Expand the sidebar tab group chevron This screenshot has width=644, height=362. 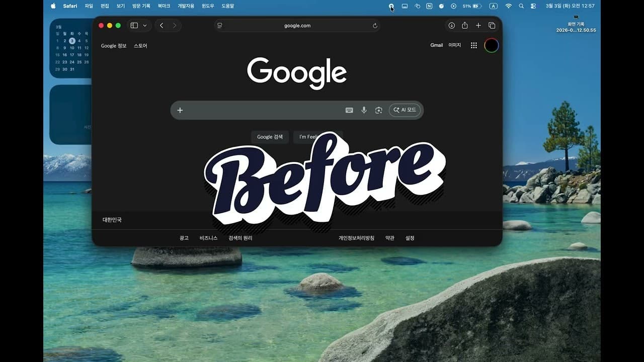pos(145,26)
